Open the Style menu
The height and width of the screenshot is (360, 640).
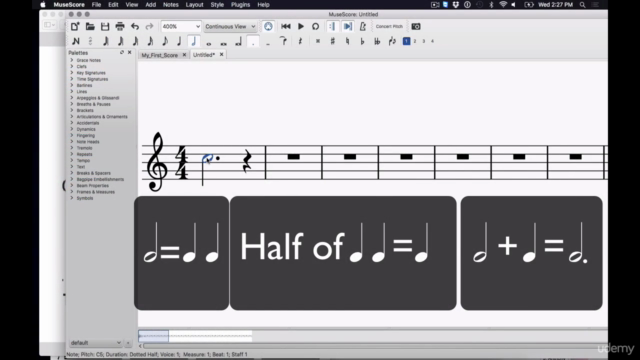tap(217, 5)
